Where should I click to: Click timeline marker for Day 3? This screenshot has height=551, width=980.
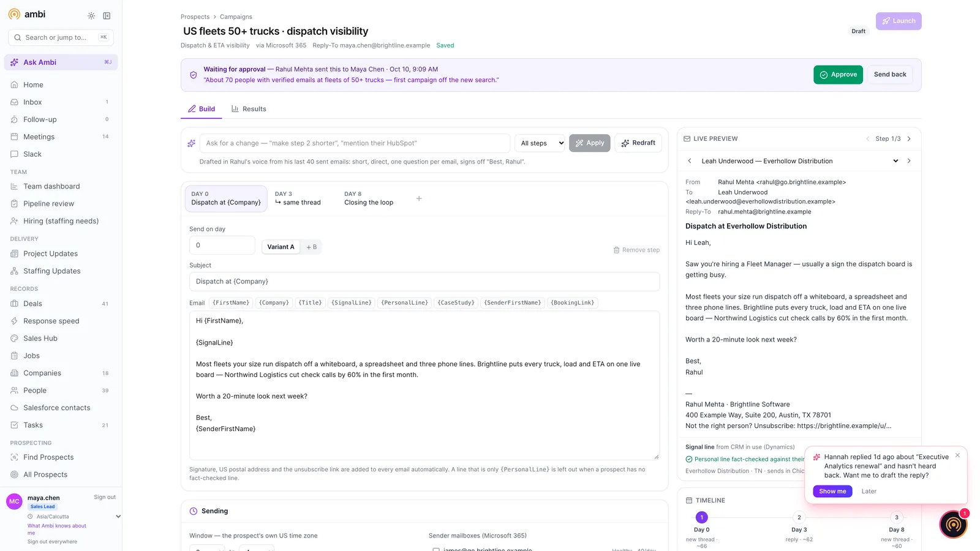(799, 517)
